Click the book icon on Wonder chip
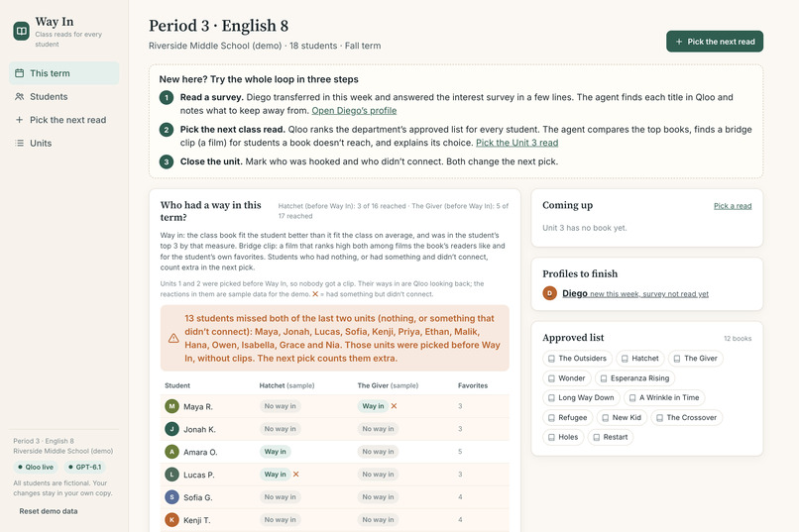This screenshot has width=799, height=532. [x=551, y=378]
